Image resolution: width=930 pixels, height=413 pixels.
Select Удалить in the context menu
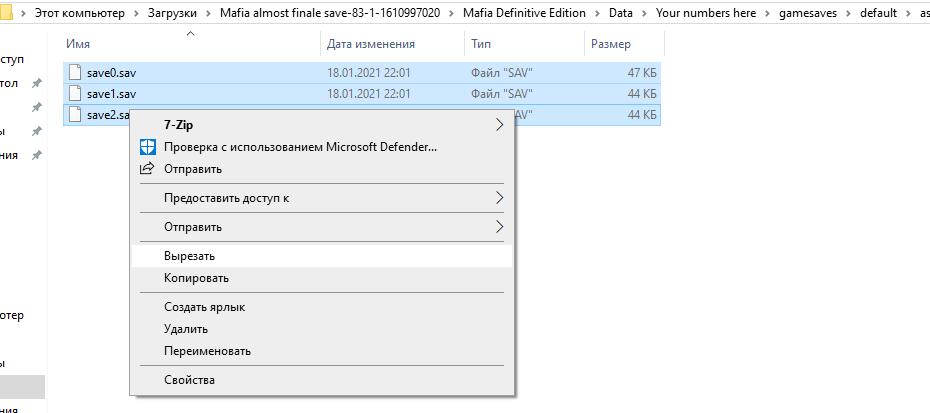[186, 329]
